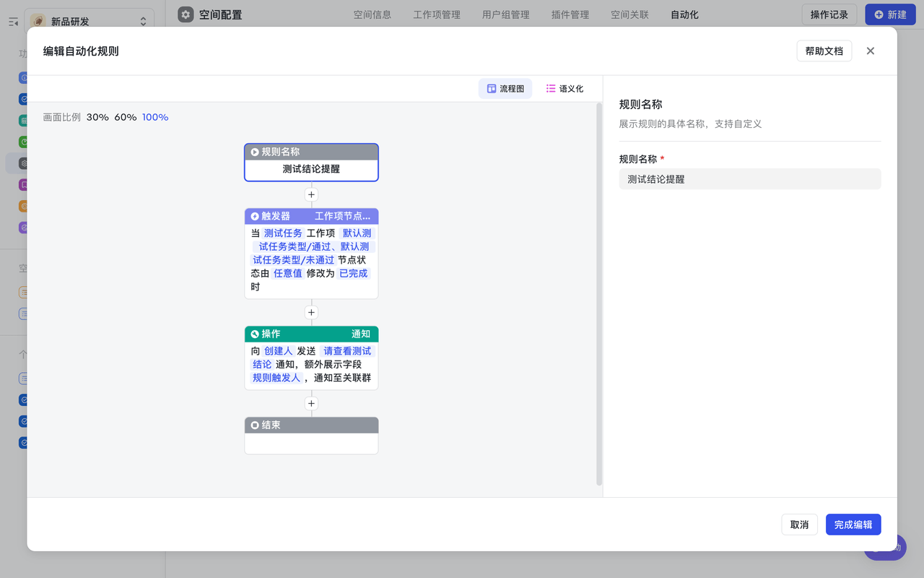The width and height of the screenshot is (924, 578).
Task: Set canvas zoom to 100%
Action: (x=155, y=117)
